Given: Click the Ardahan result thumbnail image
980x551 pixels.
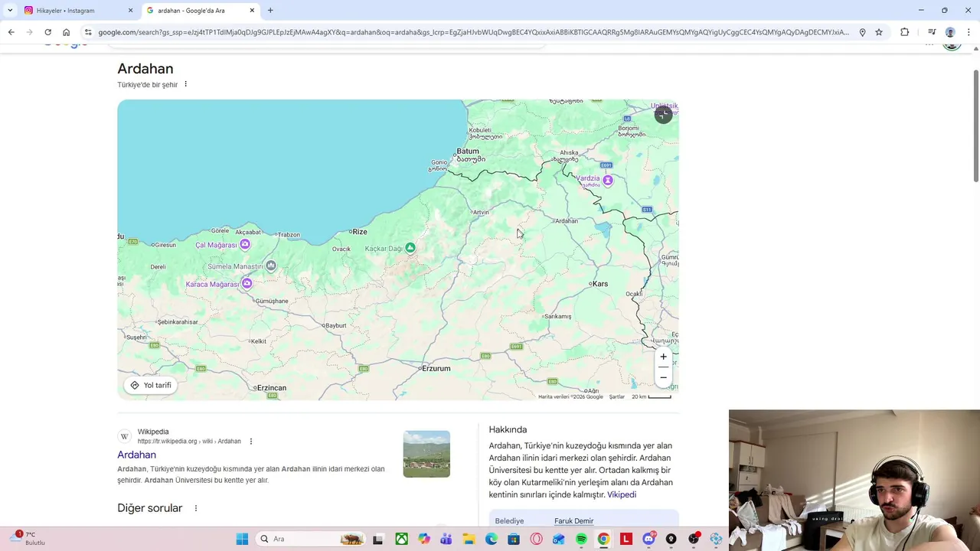Looking at the screenshot, I should click(x=426, y=454).
